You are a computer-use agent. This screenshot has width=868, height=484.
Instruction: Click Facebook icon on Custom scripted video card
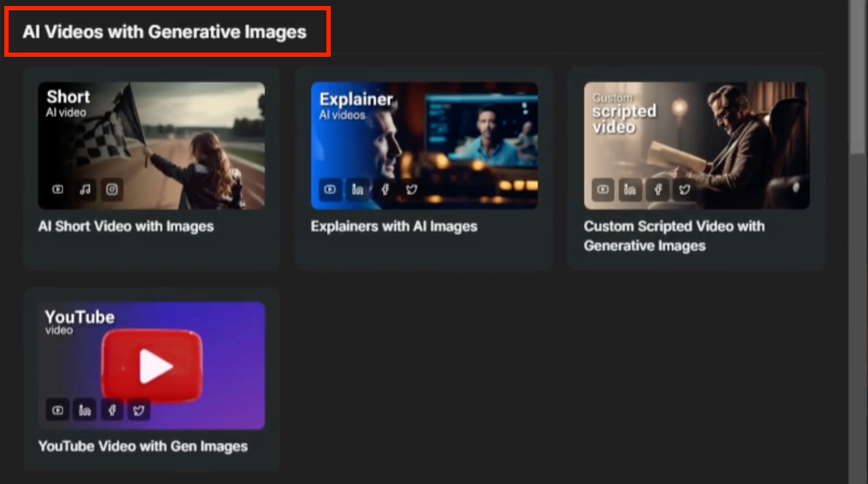(x=658, y=189)
